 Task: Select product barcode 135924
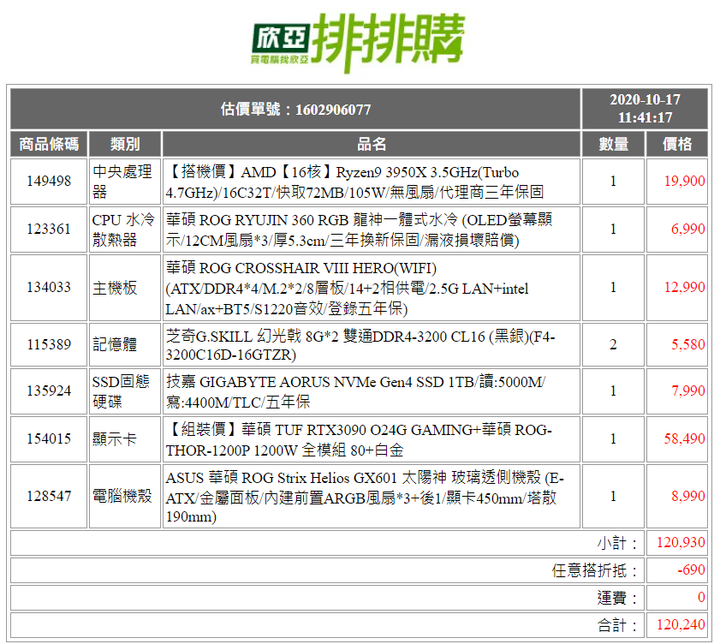pos(49,391)
